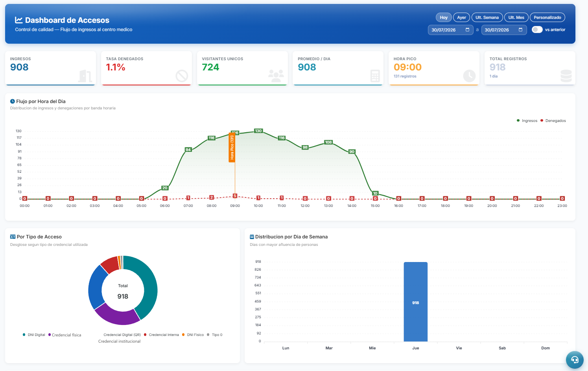Click the 20 data point at 06:00
588x371 pixels.
165,188
